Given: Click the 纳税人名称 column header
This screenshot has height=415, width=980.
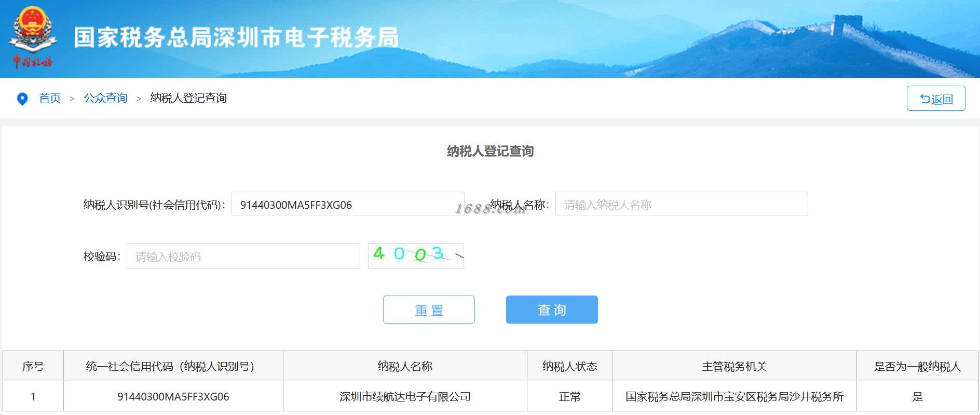Looking at the screenshot, I should 405,366.
